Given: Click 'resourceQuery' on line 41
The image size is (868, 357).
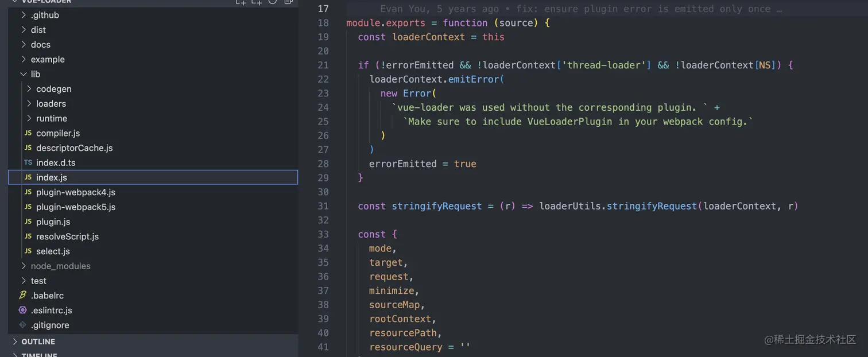Looking at the screenshot, I should [406, 347].
